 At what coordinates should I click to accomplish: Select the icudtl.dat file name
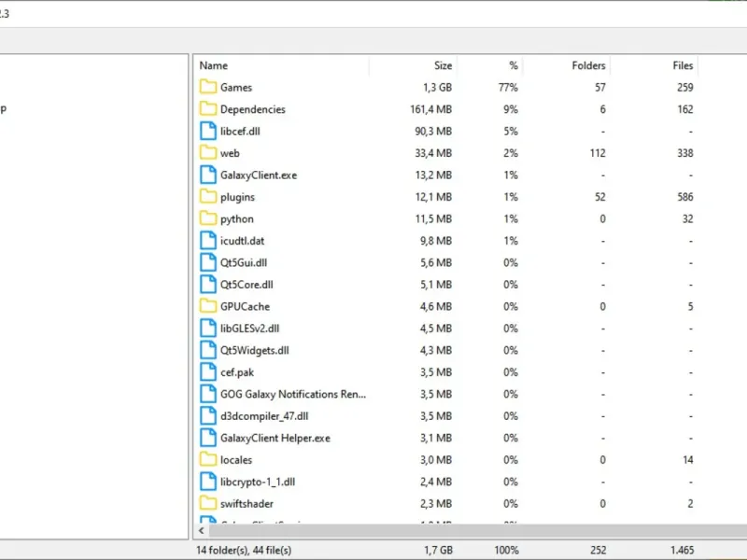click(x=243, y=241)
